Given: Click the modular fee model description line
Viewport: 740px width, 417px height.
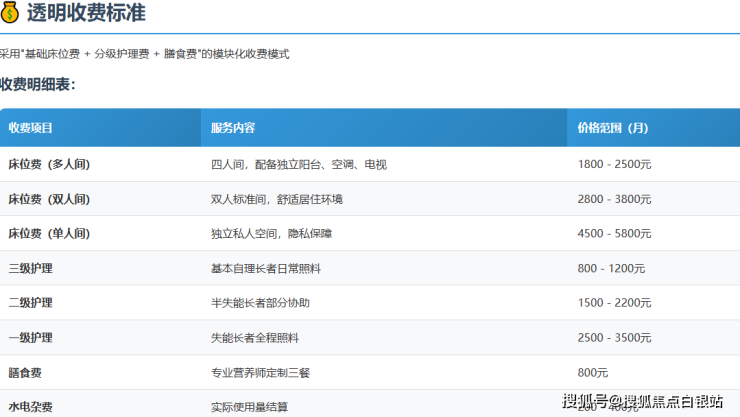Looking at the screenshot, I should point(145,53).
